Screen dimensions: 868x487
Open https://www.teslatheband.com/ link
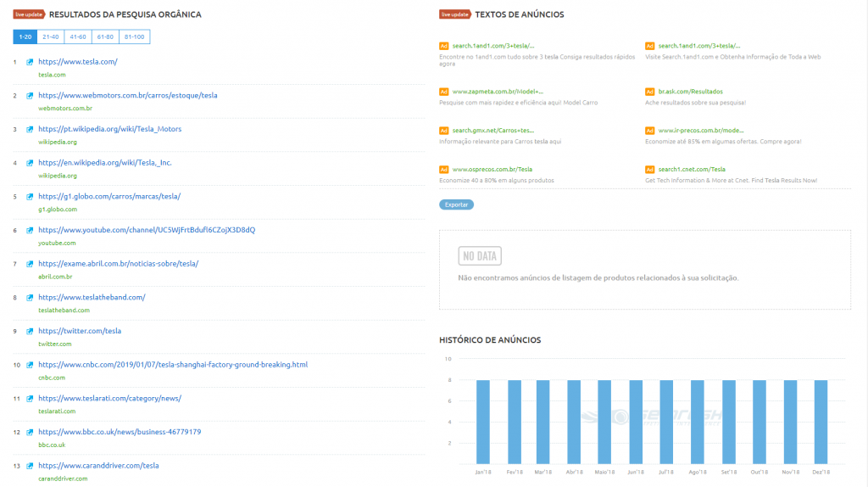92,298
